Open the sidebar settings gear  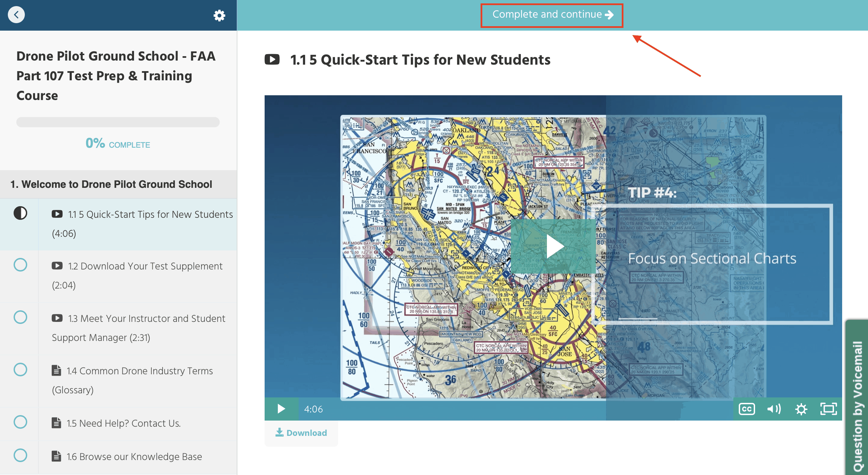click(219, 15)
